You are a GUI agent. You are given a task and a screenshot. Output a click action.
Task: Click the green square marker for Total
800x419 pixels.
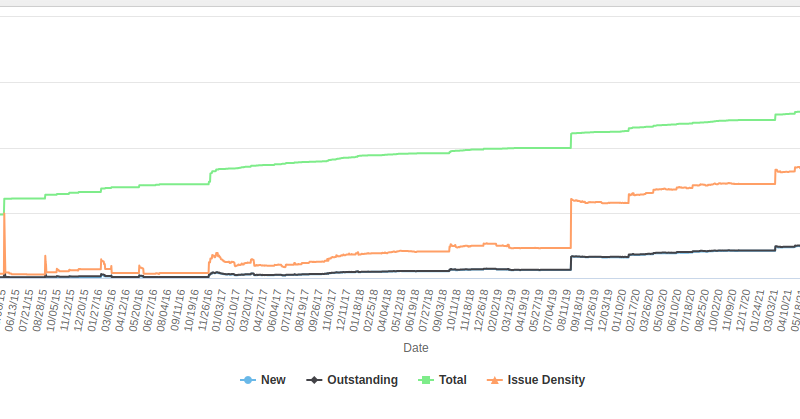click(425, 380)
